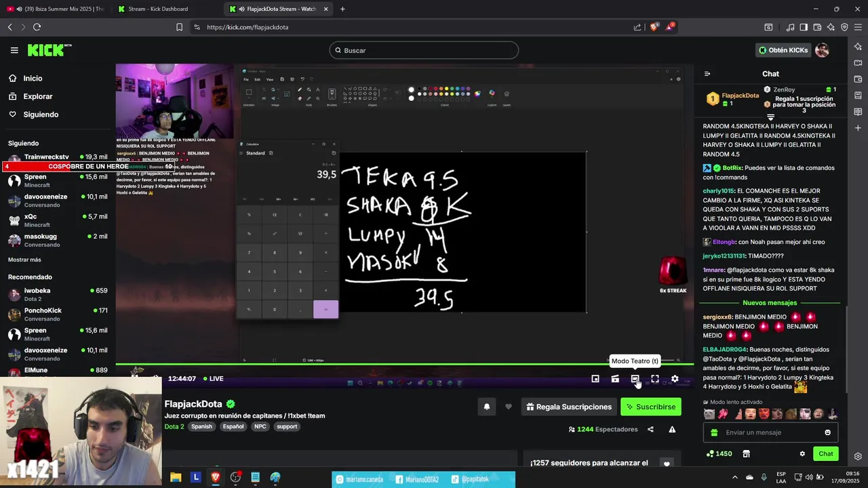Click Enviar un mensaje input
Screen dimensions: 868x488
click(x=770, y=432)
